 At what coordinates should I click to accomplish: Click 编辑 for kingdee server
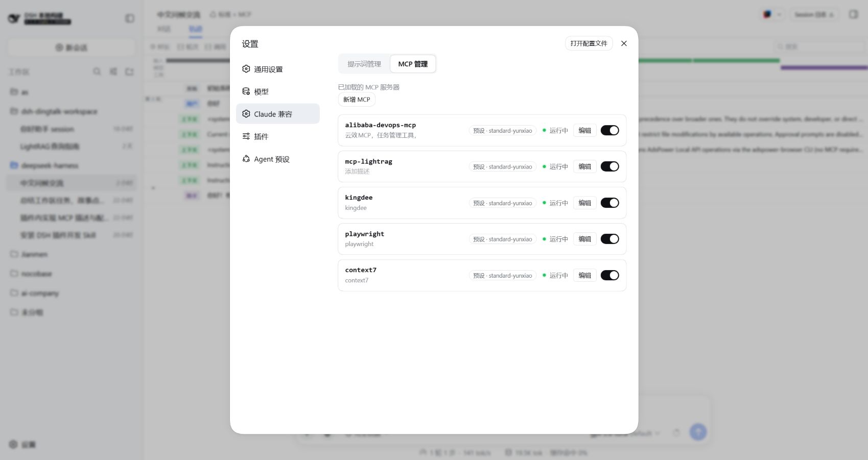[x=584, y=203]
